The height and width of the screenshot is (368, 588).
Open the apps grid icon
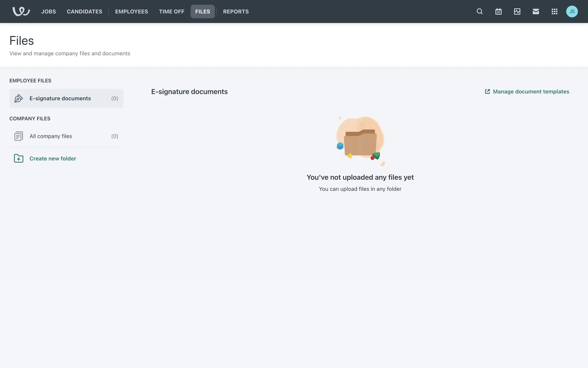[x=554, y=11]
